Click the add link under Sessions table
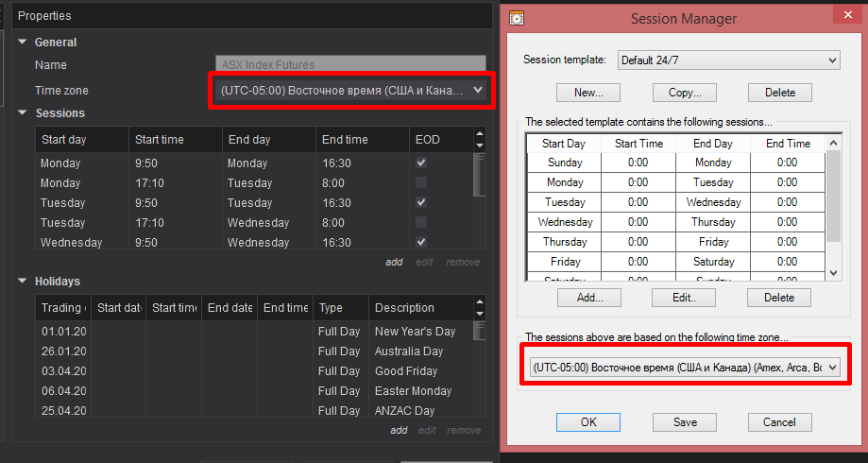Image resolution: width=868 pixels, height=463 pixels. [394, 262]
